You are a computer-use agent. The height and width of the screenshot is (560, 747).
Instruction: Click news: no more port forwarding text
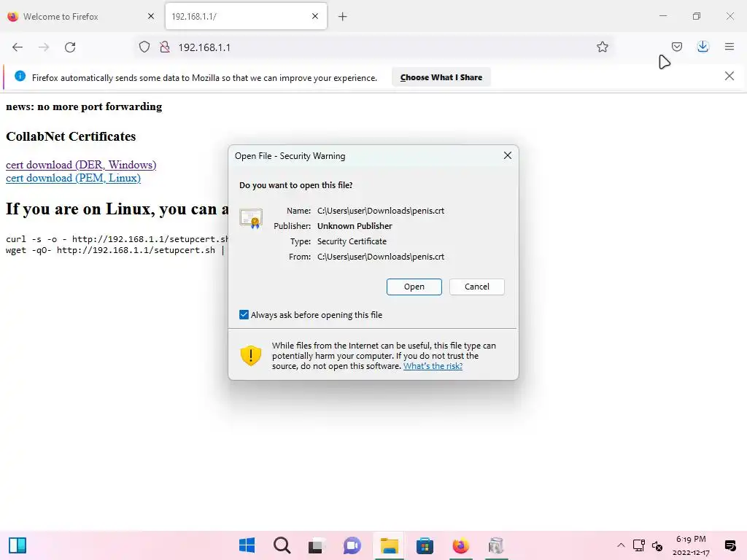tap(84, 106)
